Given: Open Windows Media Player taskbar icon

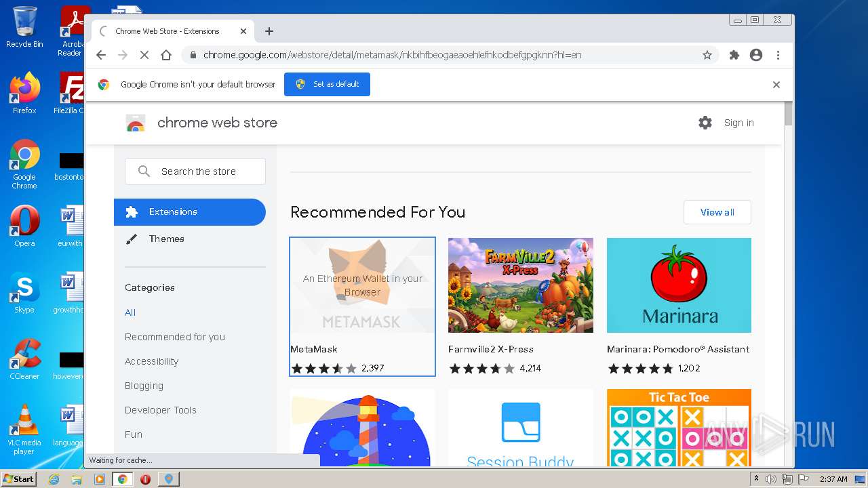Looking at the screenshot, I should tap(100, 479).
